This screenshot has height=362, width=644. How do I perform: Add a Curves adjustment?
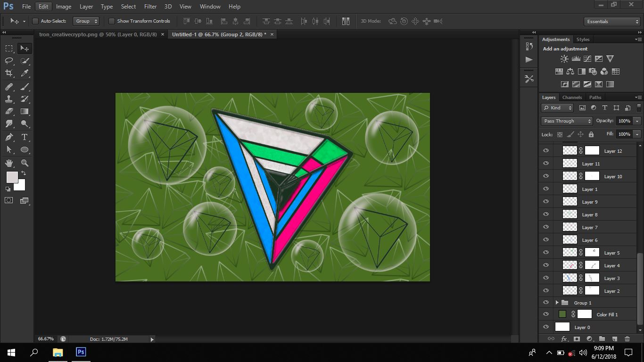587,59
